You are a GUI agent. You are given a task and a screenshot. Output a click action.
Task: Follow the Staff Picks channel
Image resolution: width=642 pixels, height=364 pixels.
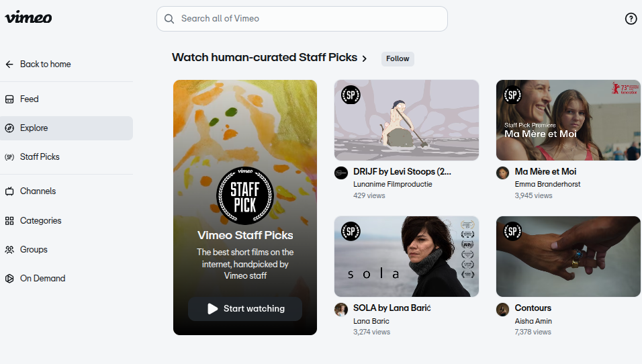pos(398,59)
